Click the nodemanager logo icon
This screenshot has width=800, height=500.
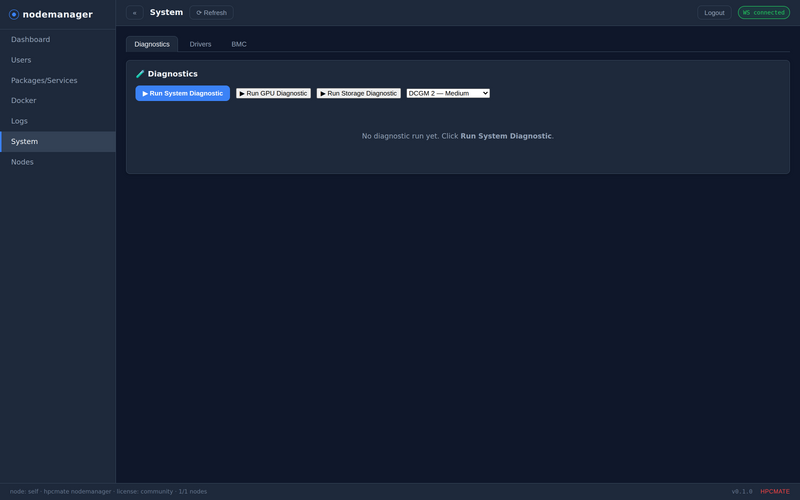coord(14,14)
